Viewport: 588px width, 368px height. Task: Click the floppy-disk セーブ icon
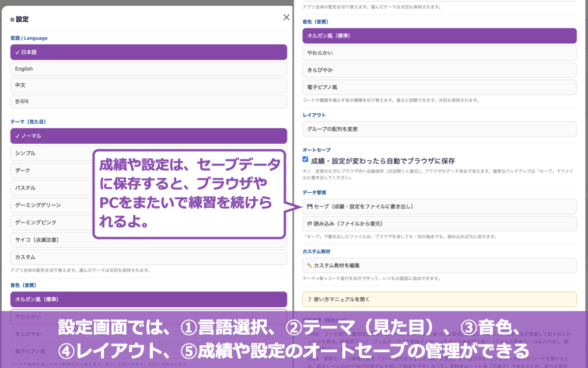tap(309, 207)
